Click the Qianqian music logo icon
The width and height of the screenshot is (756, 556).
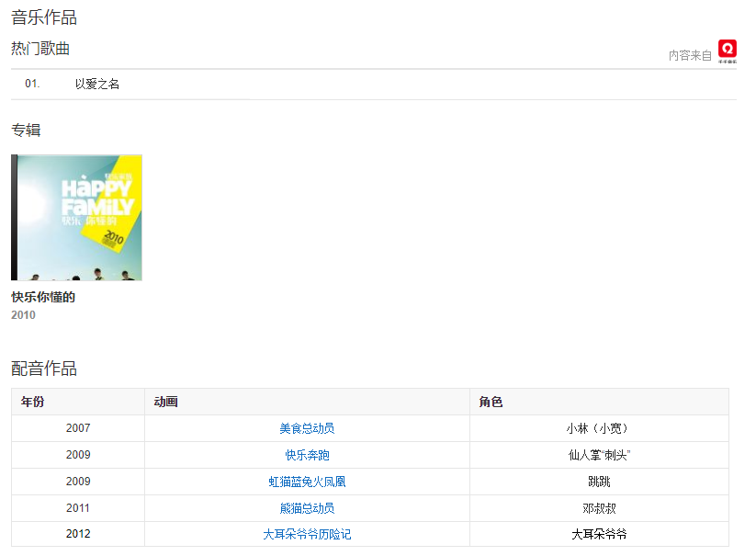pos(727,51)
